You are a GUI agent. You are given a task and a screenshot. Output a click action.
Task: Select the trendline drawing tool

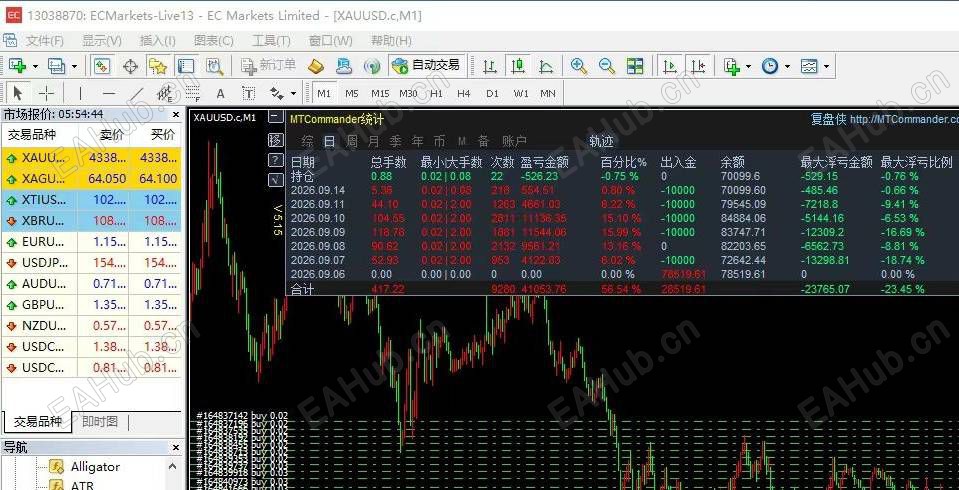coord(138,94)
